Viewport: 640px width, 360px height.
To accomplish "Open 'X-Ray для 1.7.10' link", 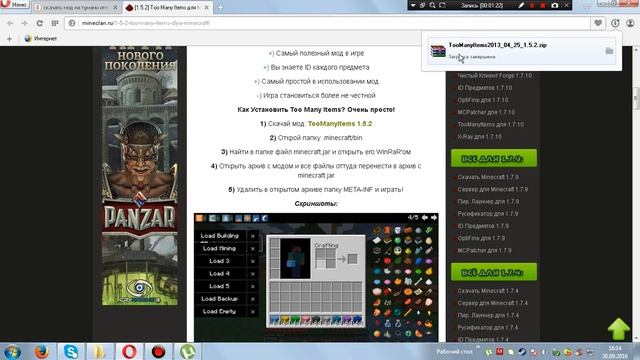I will pos(479,137).
